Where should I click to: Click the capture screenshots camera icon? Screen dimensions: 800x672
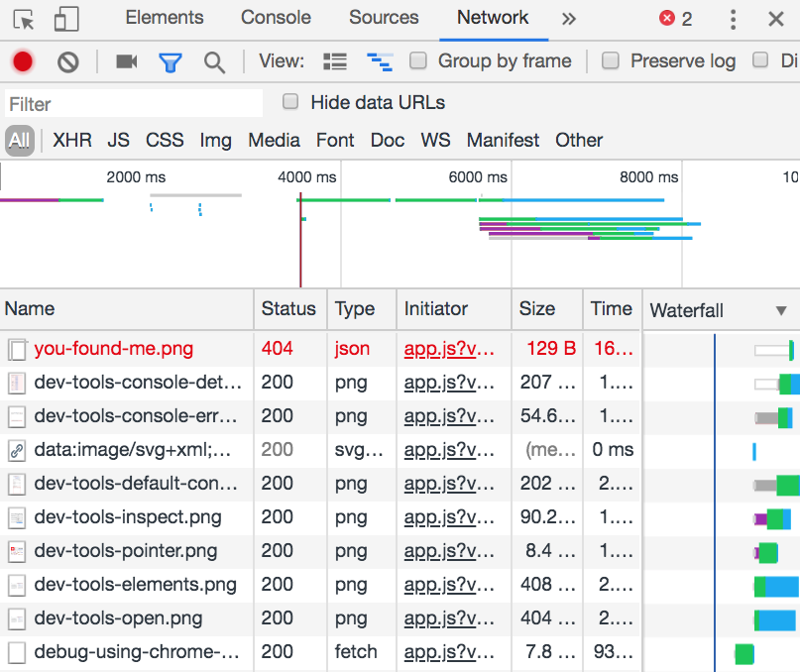127,61
